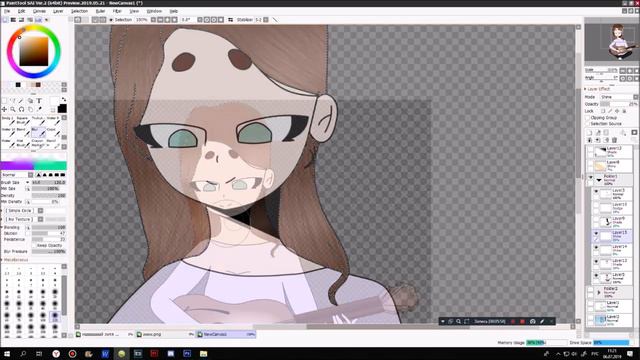Open File Explorer from the taskbar
Viewport: 640px width, 360px height.
(203, 353)
